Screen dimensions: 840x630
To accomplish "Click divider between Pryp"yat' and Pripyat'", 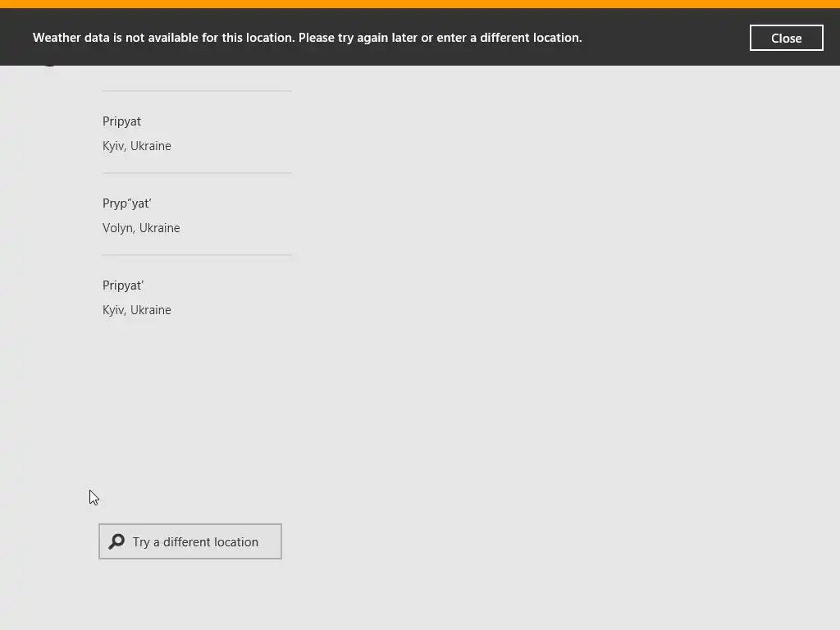I will (197, 255).
